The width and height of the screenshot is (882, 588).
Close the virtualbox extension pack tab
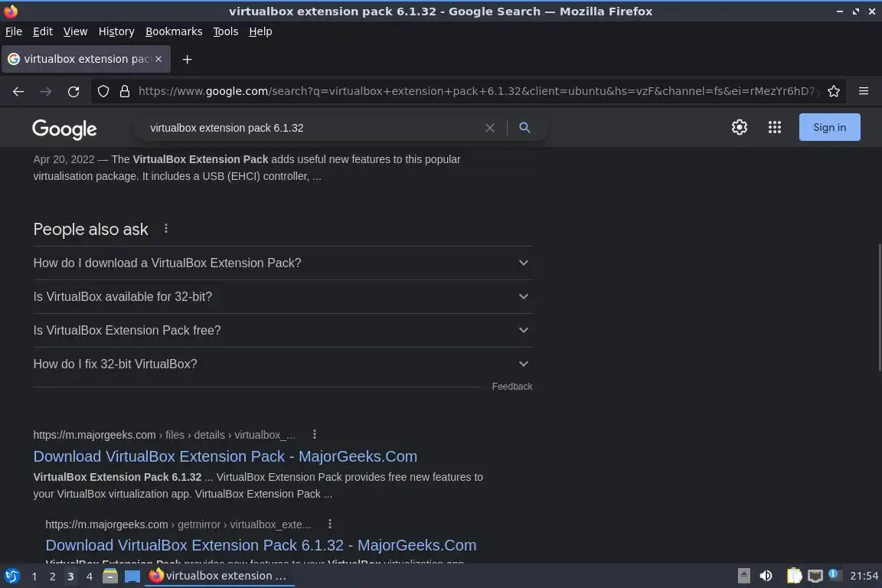tap(158, 59)
